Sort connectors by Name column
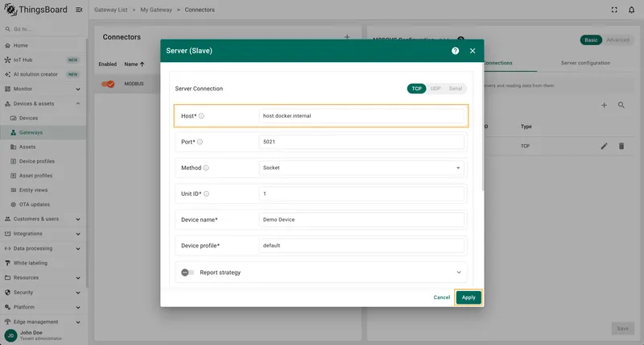 tap(134, 64)
